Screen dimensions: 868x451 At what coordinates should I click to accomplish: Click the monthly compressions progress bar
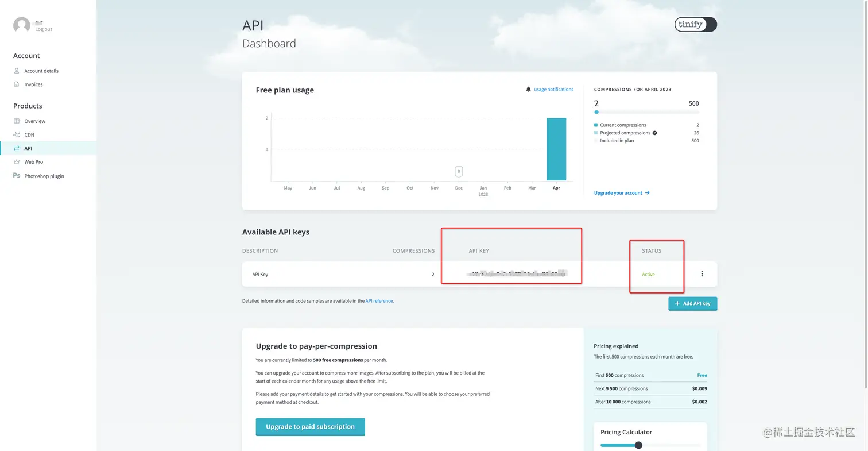coord(646,113)
